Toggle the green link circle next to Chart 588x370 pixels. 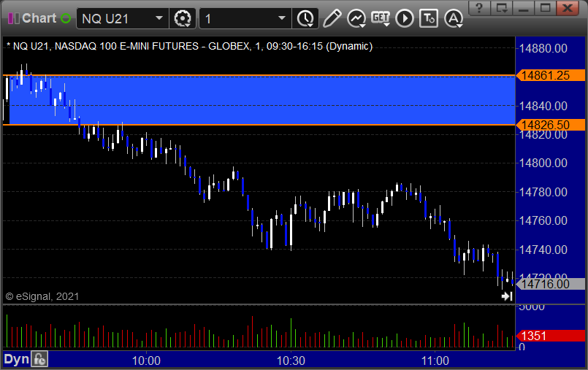[x=66, y=18]
